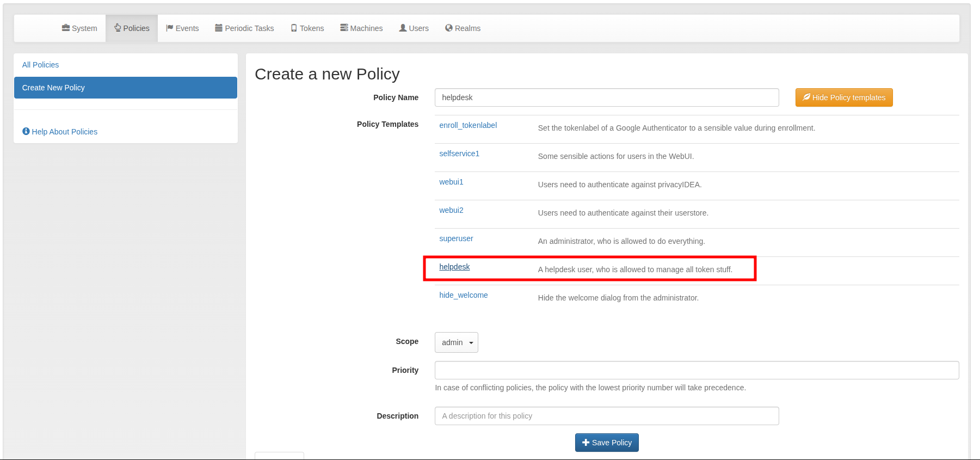Choose the superuser policy template

click(456, 238)
